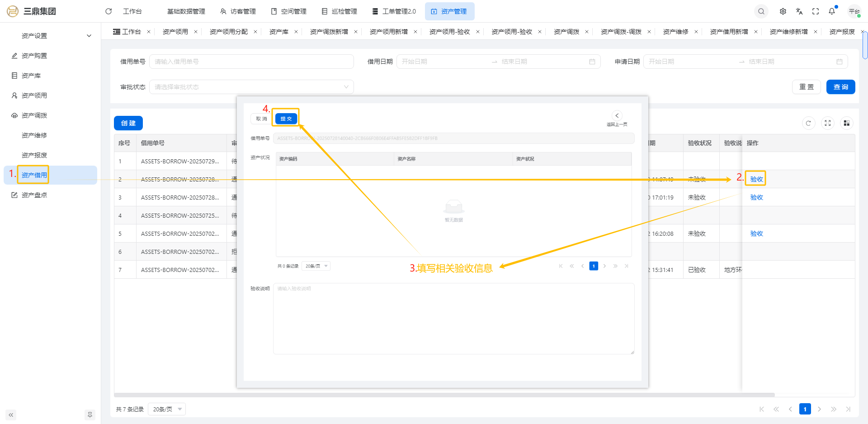Image resolution: width=868 pixels, height=424 pixels.
Task: Pin the sidebar using pin icon
Action: click(x=90, y=415)
